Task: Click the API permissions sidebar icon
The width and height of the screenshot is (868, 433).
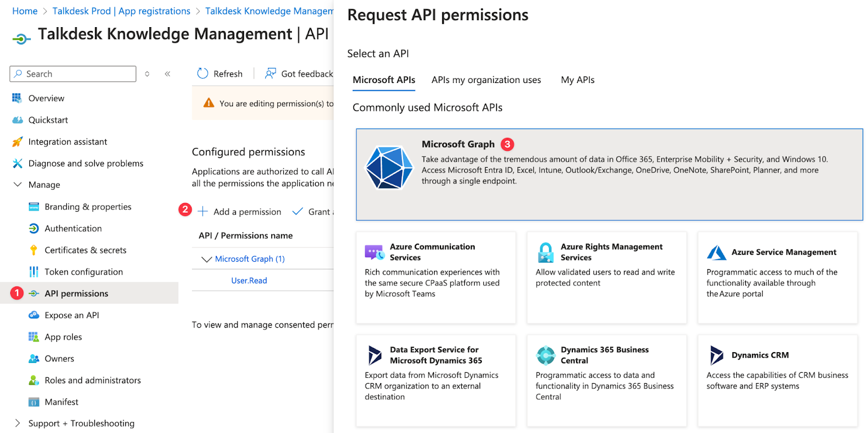Action: coord(34,294)
